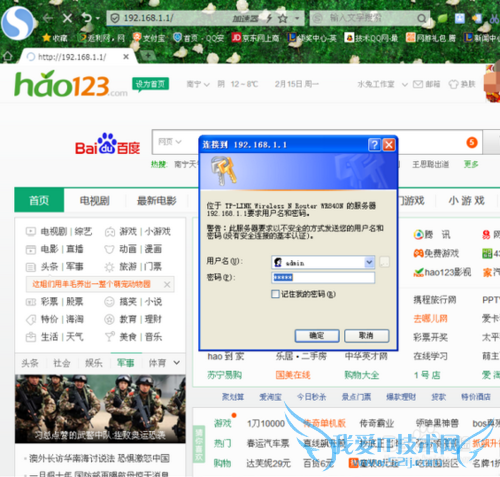Open the Suning link

point(224,375)
